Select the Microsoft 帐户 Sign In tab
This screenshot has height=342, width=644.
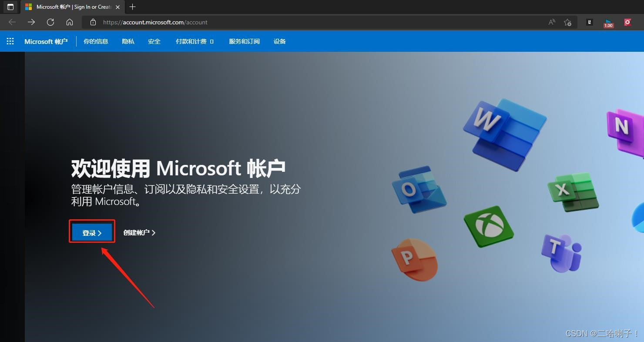(72, 7)
